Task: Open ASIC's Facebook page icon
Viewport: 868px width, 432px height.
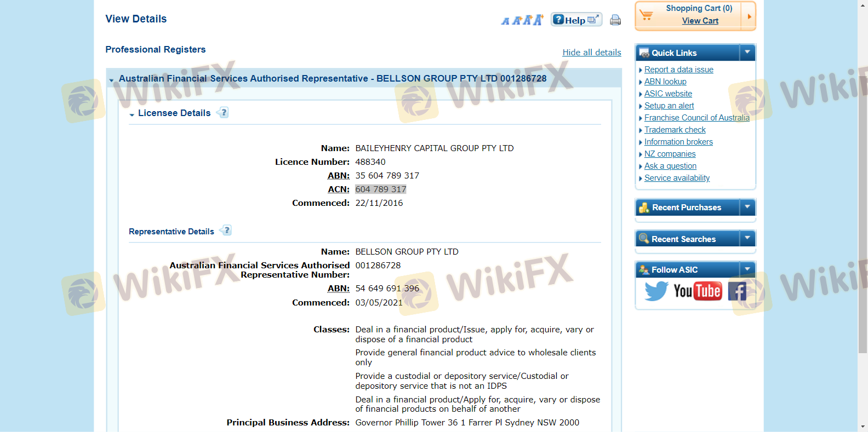Action: 736,291
